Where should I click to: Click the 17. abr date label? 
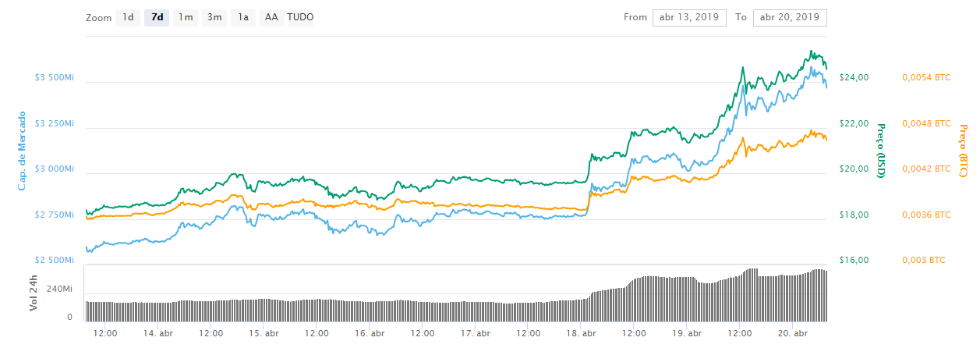[x=476, y=333]
